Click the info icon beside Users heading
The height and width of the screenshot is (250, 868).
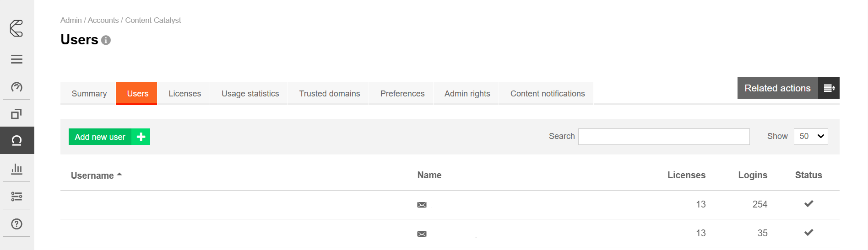[x=106, y=40]
